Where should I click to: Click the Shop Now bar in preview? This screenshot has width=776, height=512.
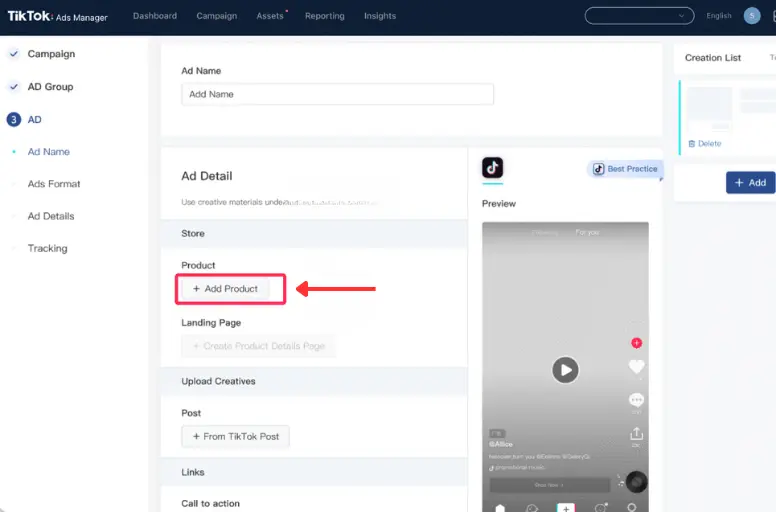click(549, 485)
